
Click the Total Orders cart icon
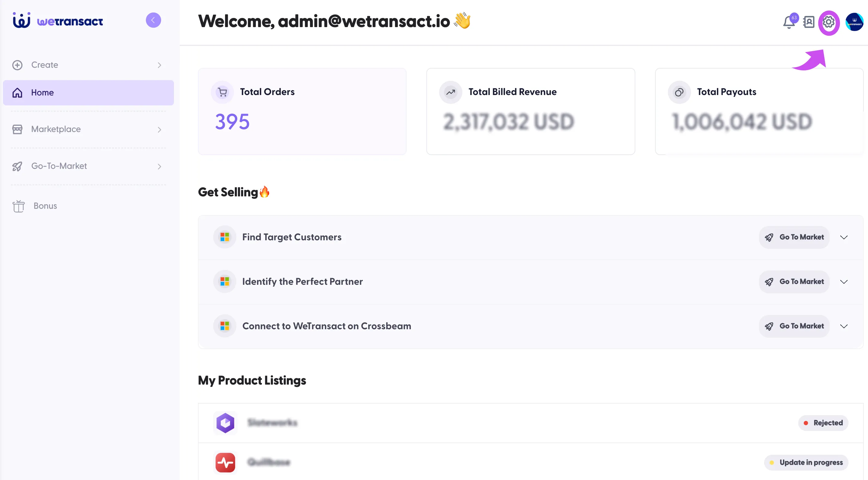[x=222, y=92]
